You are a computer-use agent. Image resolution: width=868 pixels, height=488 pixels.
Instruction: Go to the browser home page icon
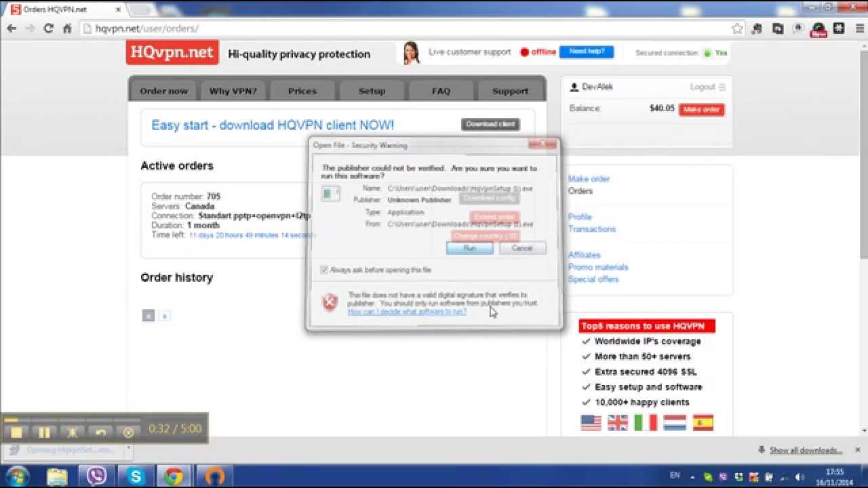(x=67, y=28)
